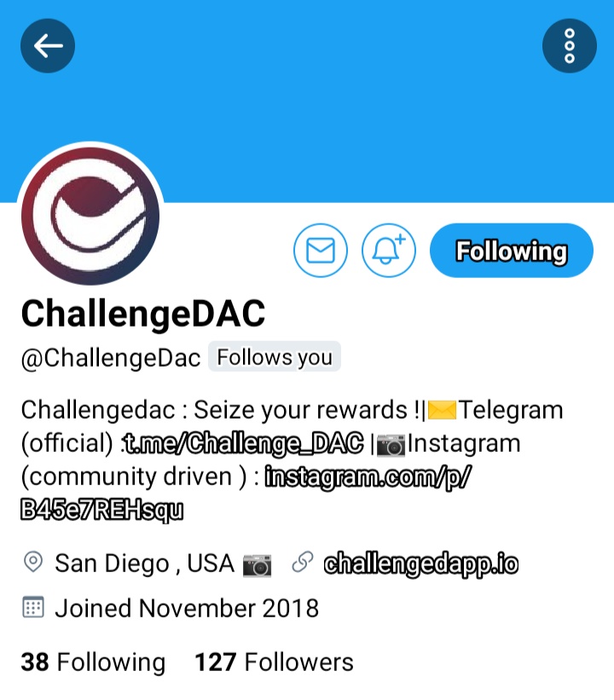The height and width of the screenshot is (700, 614).
Task: View the 127 Followers list
Action: (275, 662)
